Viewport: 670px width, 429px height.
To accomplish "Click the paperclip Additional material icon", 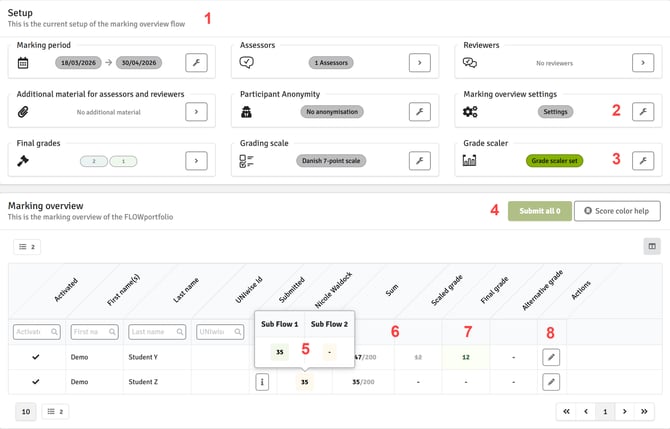I will point(23,112).
